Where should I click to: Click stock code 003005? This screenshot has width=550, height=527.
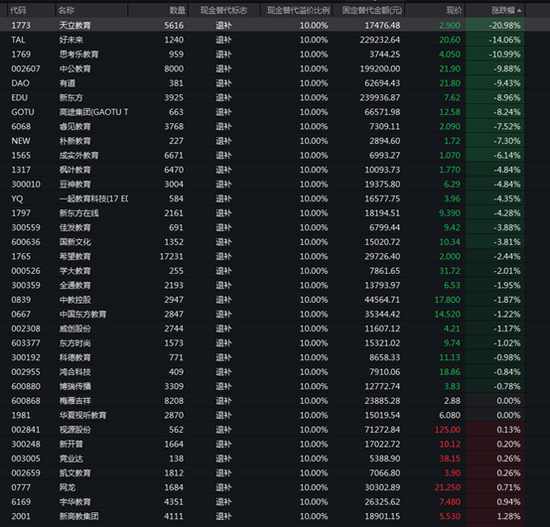pos(26,458)
